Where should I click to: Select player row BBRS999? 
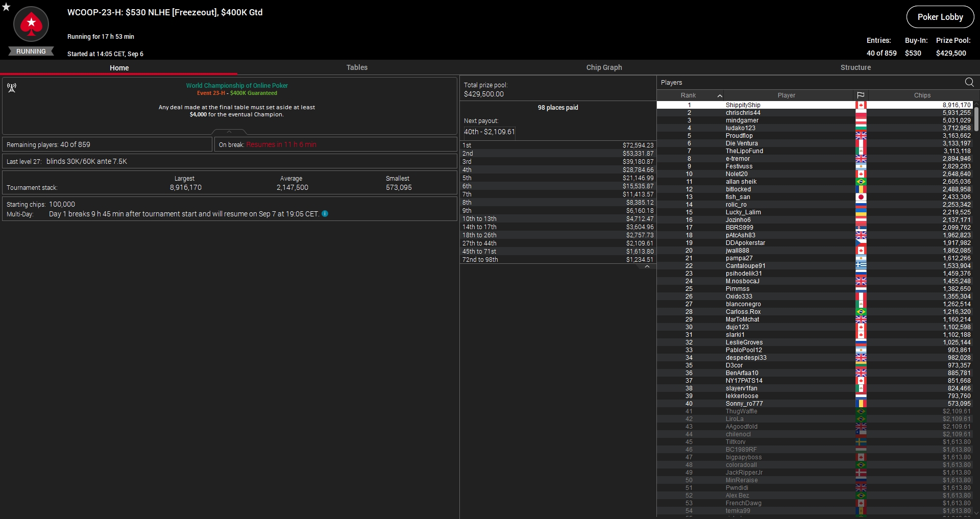click(x=815, y=228)
